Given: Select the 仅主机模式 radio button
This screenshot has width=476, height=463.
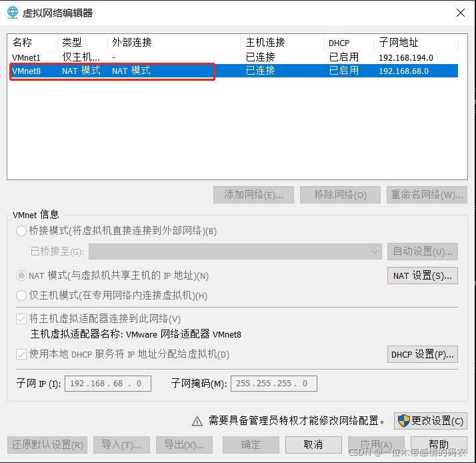Looking at the screenshot, I should click(22, 295).
